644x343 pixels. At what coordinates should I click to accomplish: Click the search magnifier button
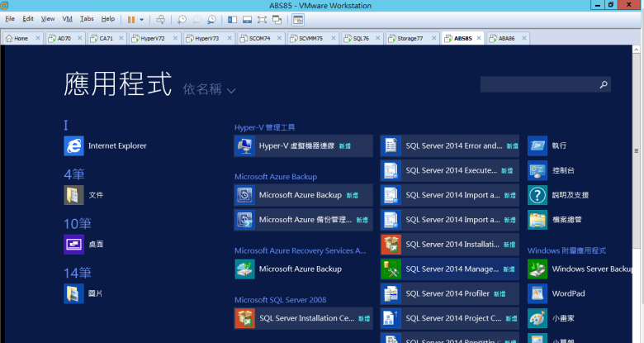(604, 84)
